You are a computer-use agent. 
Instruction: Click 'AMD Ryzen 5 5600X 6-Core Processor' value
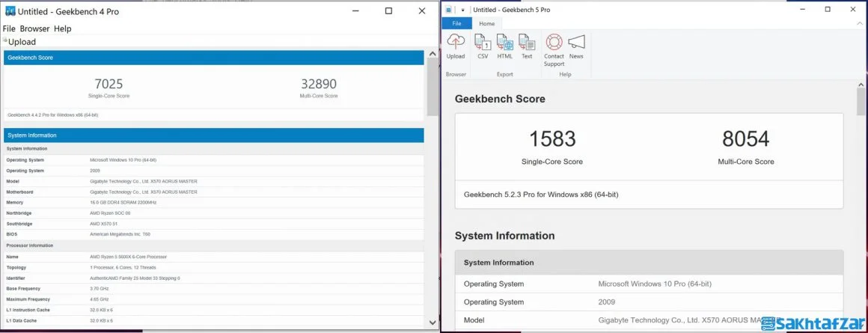pos(128,257)
